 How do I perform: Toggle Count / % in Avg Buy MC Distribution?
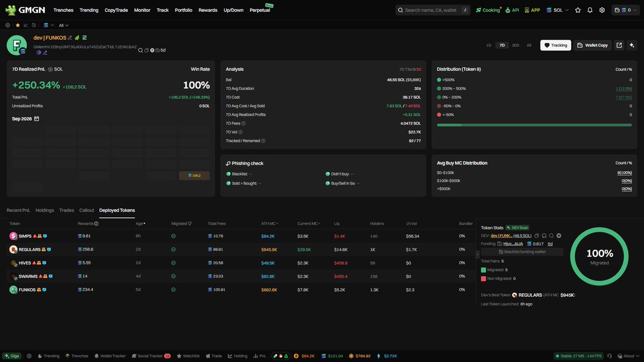623,163
